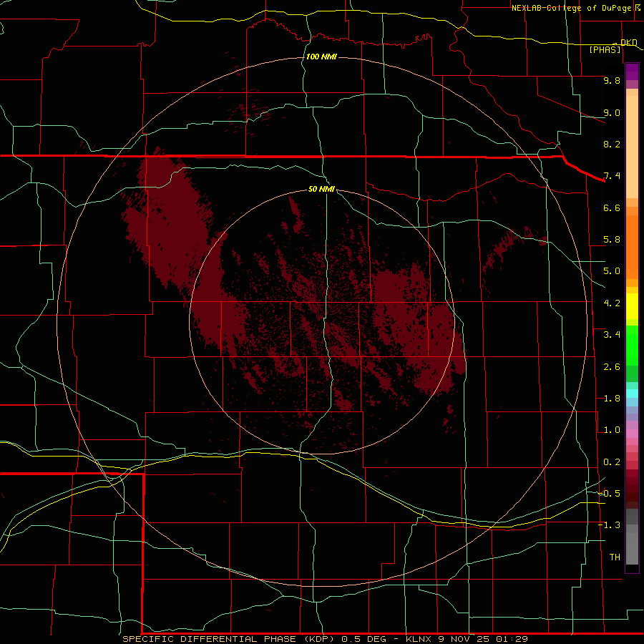
Task: Click the 6.6 scale value
Action: [x=612, y=208]
